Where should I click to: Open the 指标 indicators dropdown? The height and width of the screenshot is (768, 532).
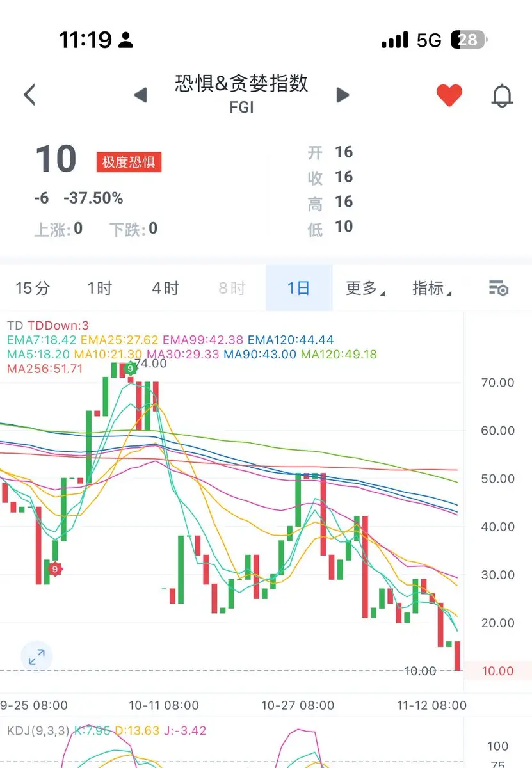pyautogui.click(x=432, y=289)
